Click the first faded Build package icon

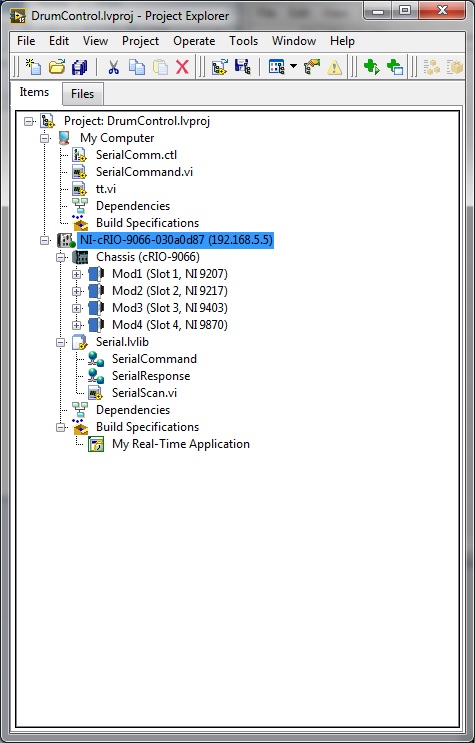(431, 67)
